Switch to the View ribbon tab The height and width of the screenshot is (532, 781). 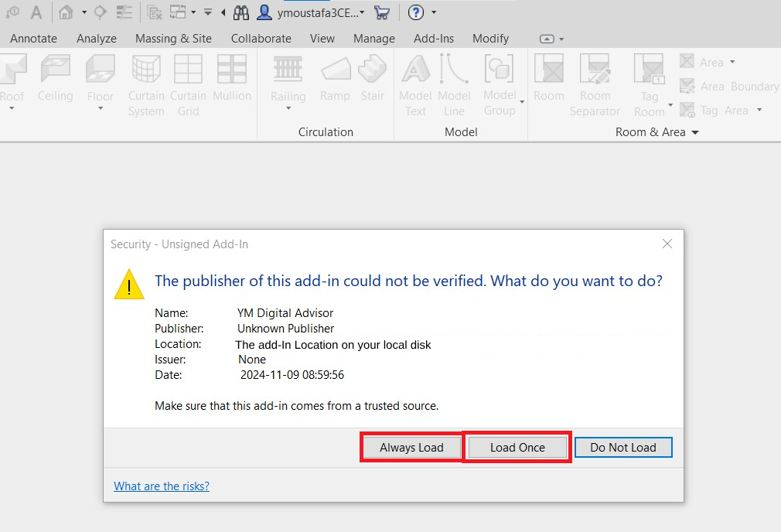pos(322,39)
